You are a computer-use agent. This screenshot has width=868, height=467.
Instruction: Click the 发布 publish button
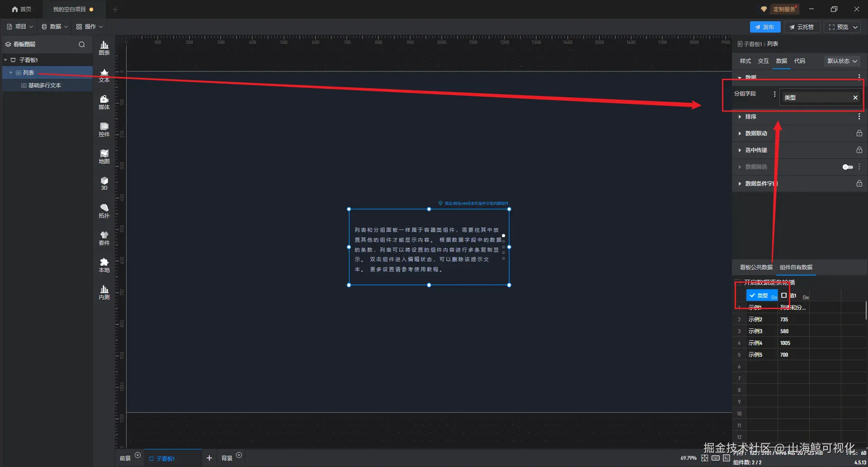pos(765,27)
